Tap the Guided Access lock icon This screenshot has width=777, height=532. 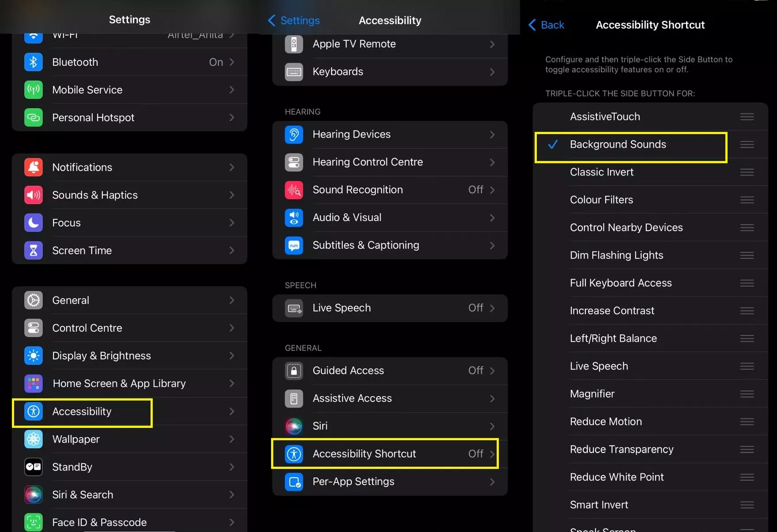tap(294, 371)
